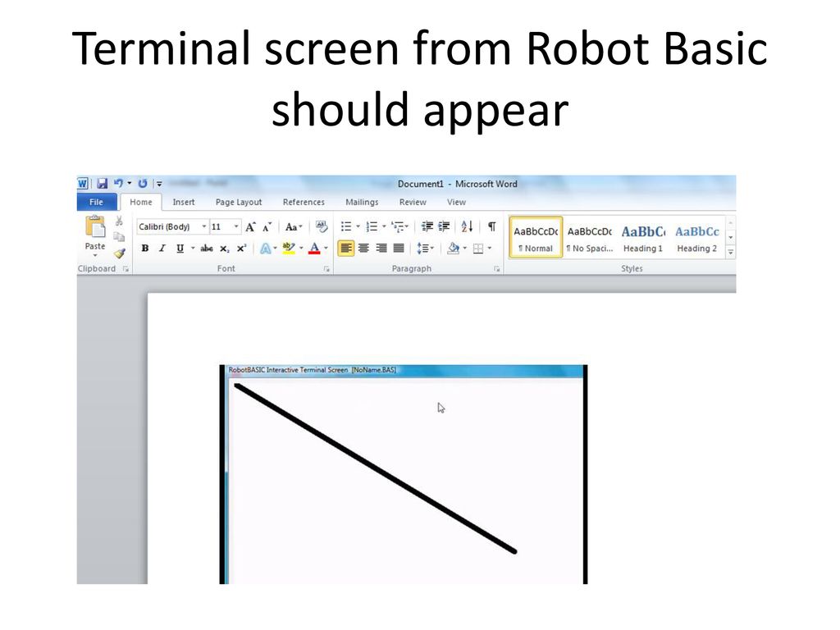The image size is (840, 630).
Task: Toggle Bold formatting
Action: (144, 248)
